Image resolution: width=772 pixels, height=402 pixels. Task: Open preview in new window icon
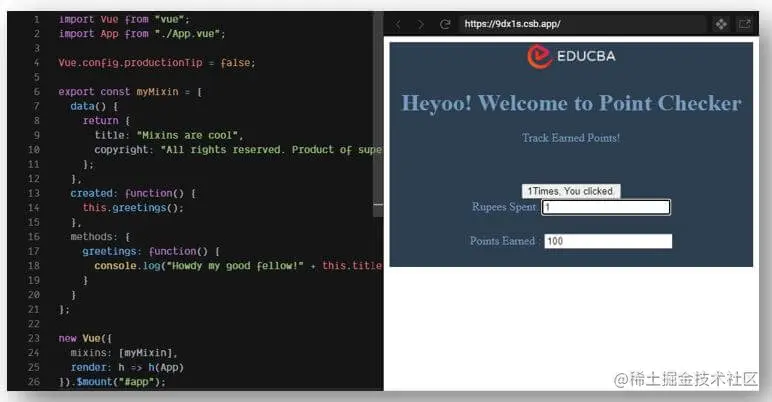[x=745, y=24]
